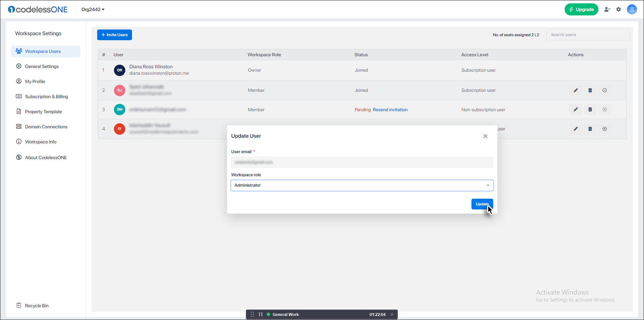Click the Invite Users button
This screenshot has width=644, height=320.
114,35
